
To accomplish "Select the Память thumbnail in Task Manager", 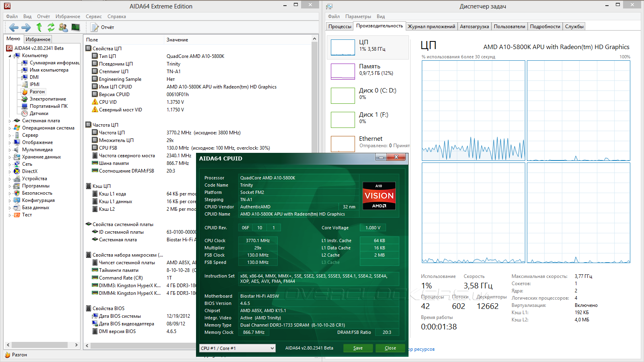I will pyautogui.click(x=343, y=72).
